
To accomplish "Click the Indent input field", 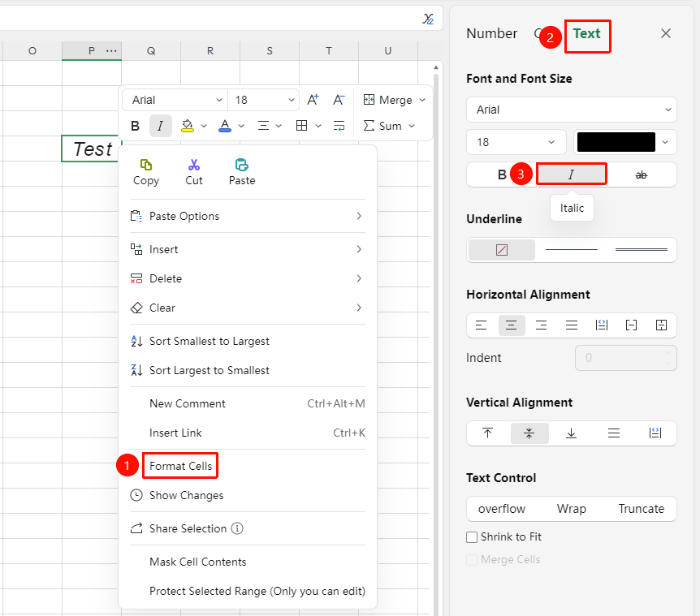I will point(626,358).
